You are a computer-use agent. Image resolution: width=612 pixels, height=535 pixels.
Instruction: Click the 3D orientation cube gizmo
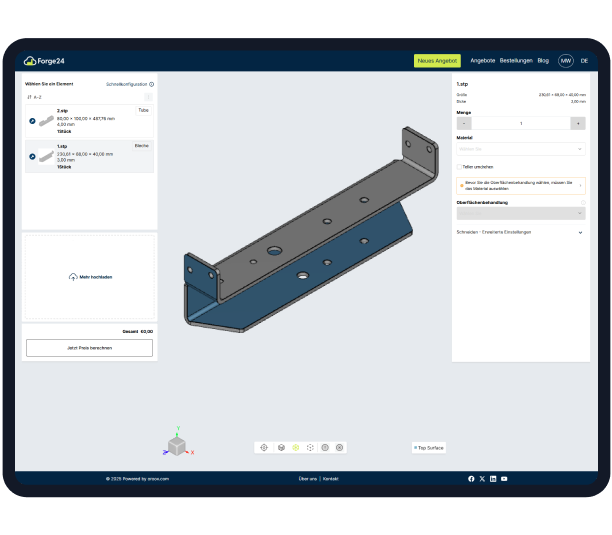coord(176,446)
